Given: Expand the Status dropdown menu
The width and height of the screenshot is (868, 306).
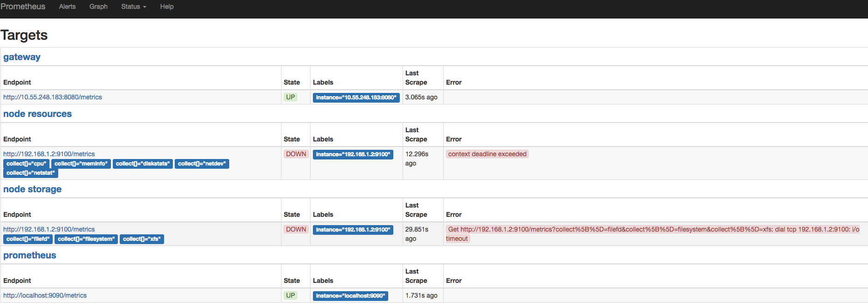Looking at the screenshot, I should pos(134,6).
